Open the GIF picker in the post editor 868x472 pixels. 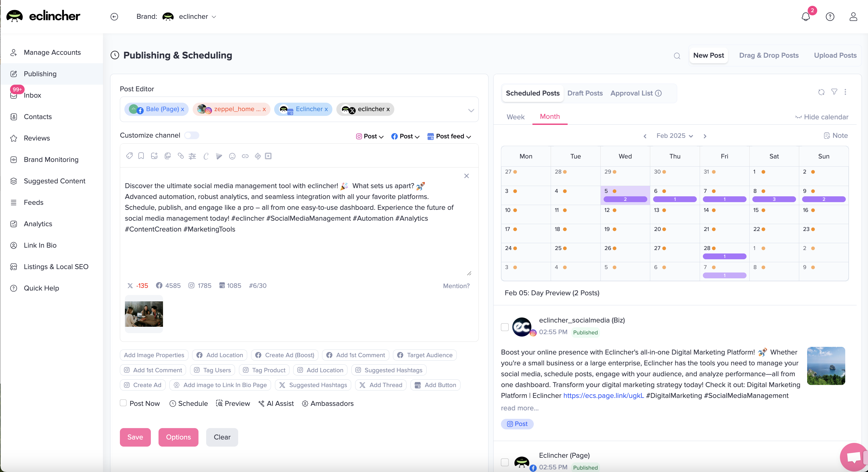click(168, 156)
